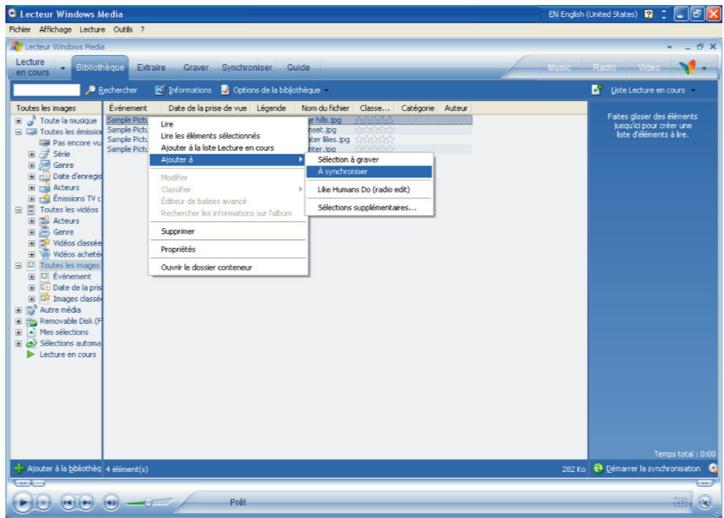Click the green Ajouter à la bibliothèque icon
The height and width of the screenshot is (518, 724).
(x=19, y=468)
